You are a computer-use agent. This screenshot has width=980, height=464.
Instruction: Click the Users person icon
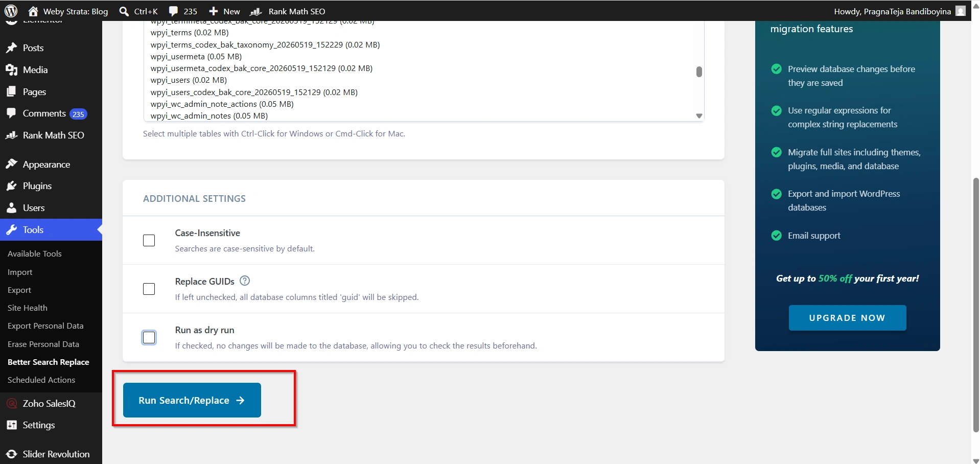11,208
